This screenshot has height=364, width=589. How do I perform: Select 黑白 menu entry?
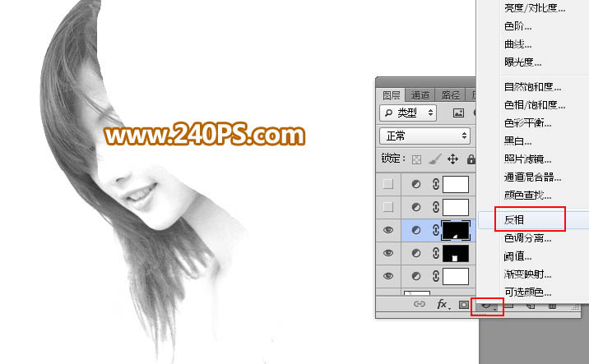(x=518, y=141)
